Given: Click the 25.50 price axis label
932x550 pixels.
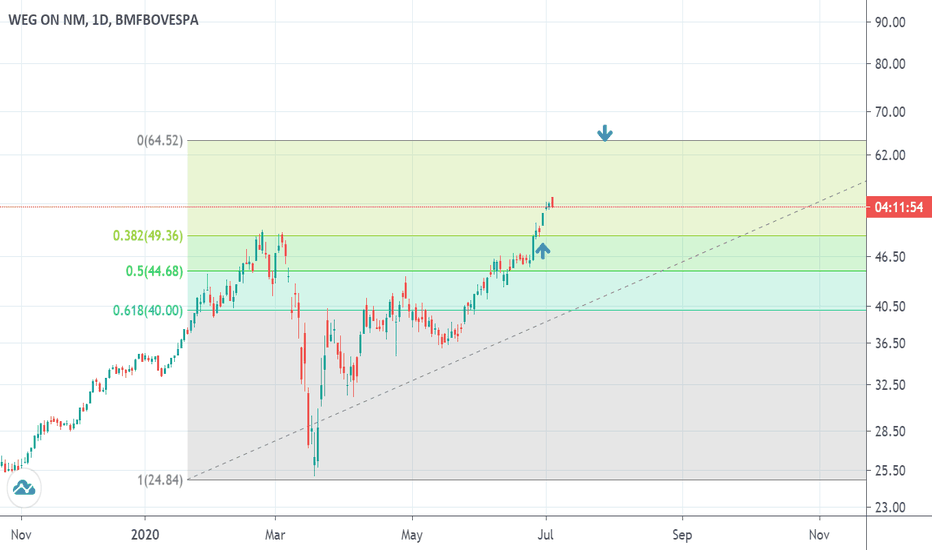Looking at the screenshot, I should point(890,470).
